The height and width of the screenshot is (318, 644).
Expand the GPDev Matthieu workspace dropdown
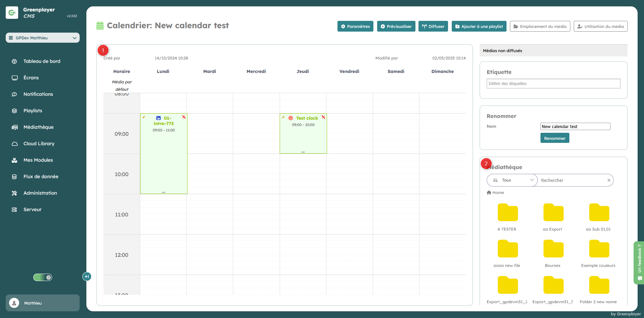[x=43, y=38]
